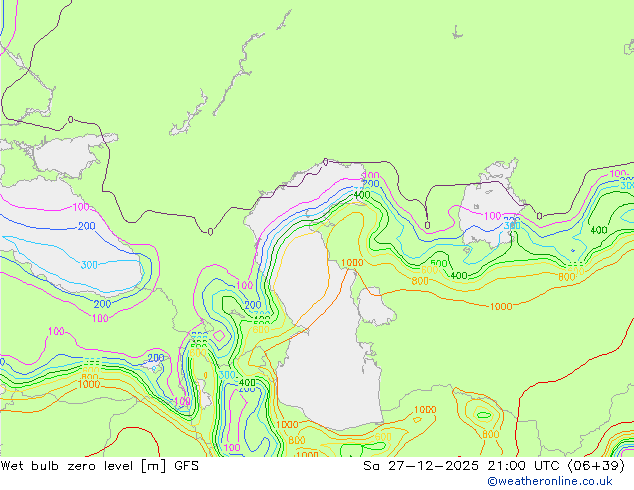Click the 'GFS' model label
Viewport: 634px width, 490px height.
186,466
